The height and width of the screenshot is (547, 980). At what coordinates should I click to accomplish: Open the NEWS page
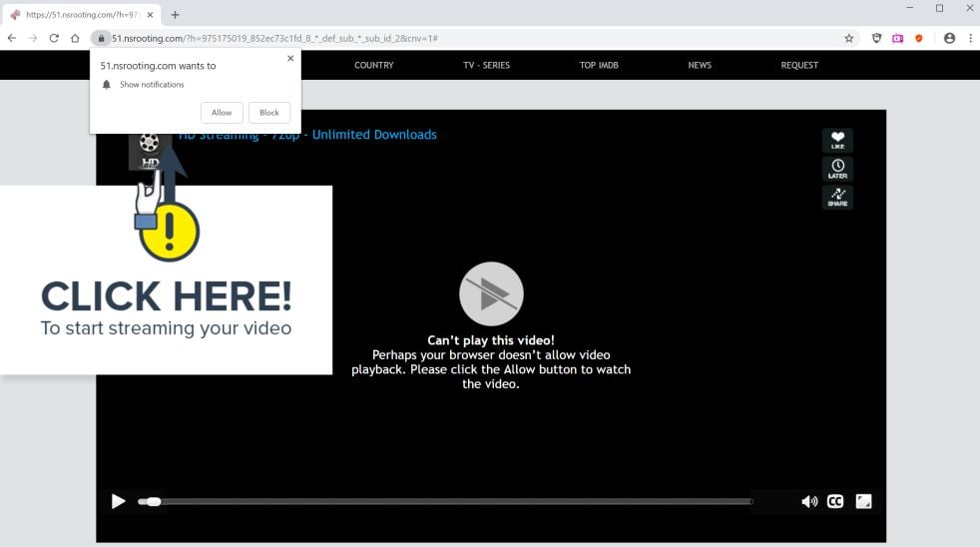(x=700, y=65)
